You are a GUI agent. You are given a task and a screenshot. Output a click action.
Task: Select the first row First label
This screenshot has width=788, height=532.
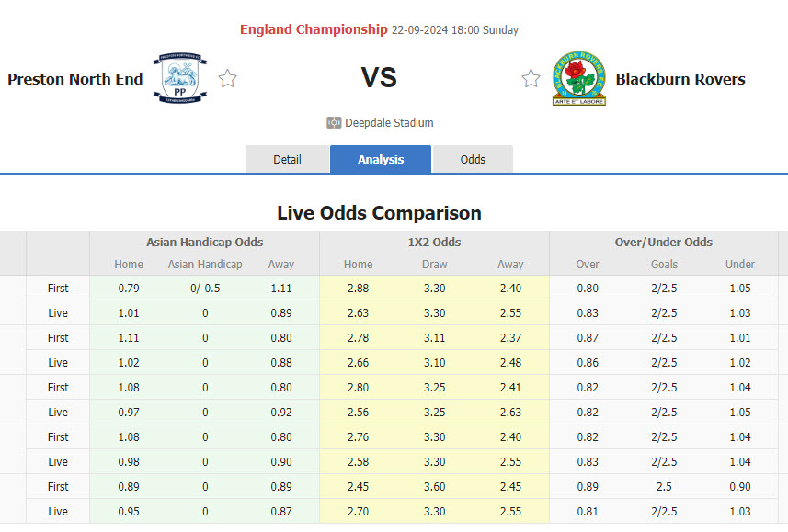click(x=57, y=288)
